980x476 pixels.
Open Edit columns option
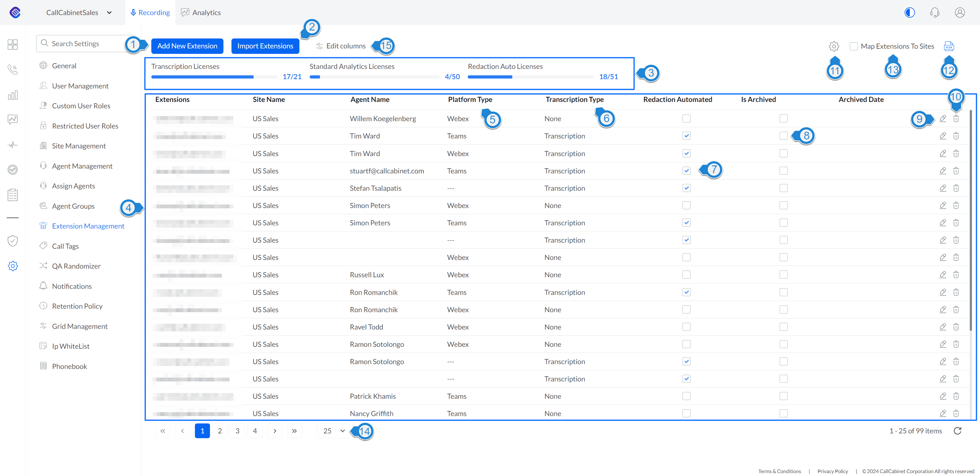[340, 46]
